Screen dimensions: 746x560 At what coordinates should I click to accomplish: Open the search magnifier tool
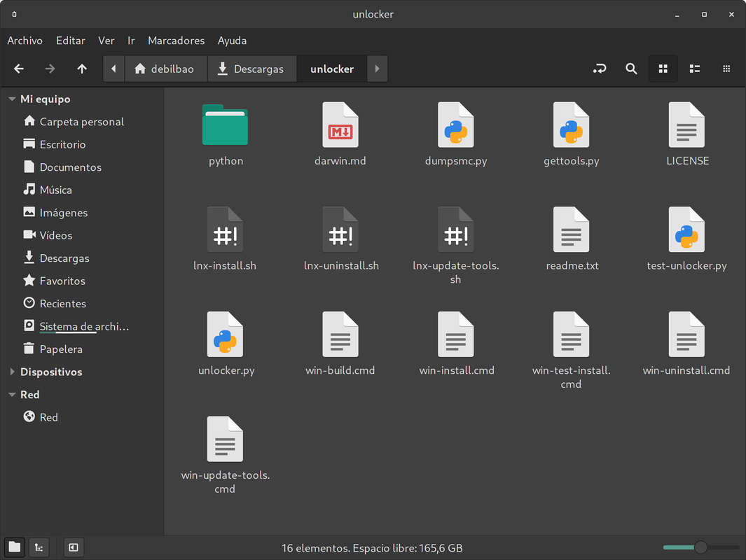[631, 69]
